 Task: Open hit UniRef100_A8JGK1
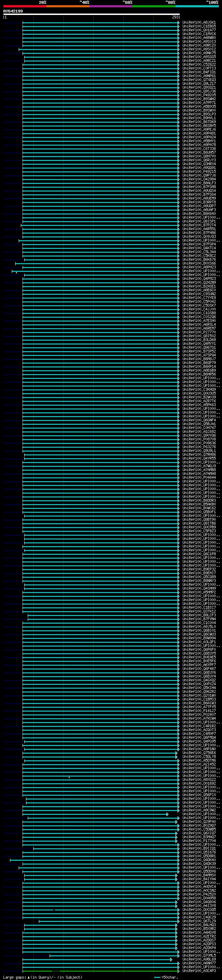pos(199,23)
